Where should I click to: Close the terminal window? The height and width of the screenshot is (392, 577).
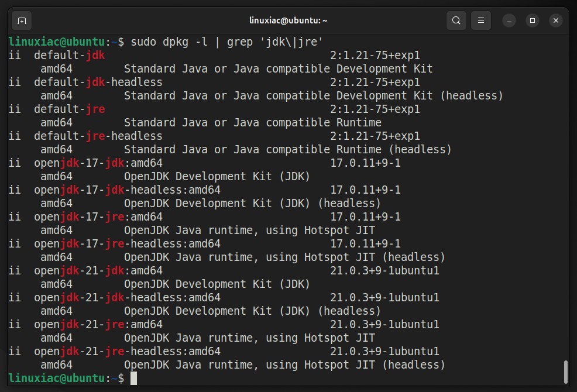pyautogui.click(x=556, y=20)
